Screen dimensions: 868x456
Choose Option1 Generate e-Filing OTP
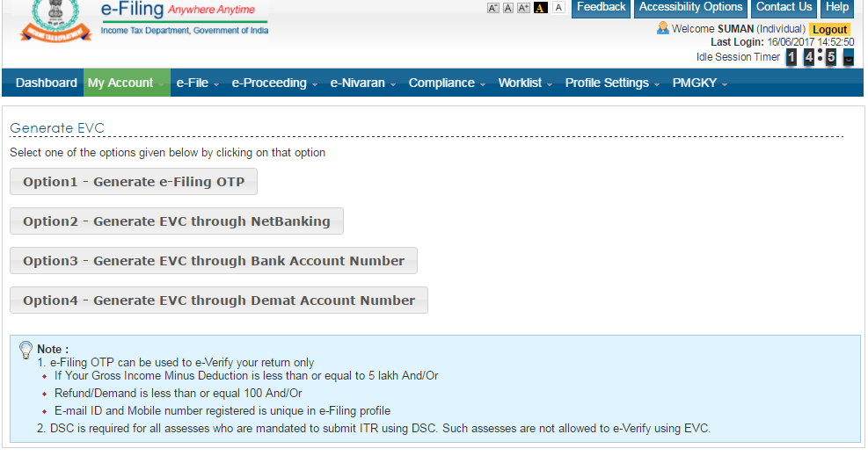coord(134,182)
